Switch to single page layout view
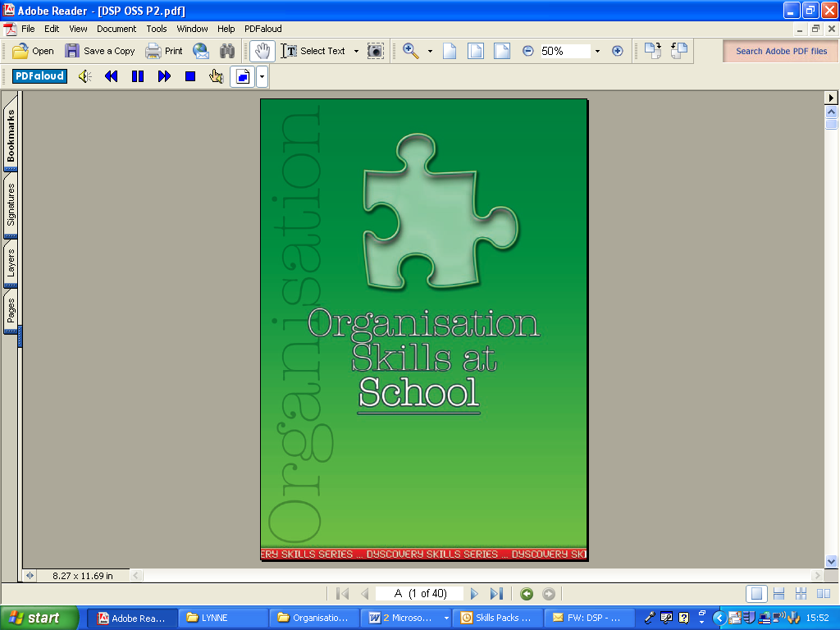Image resolution: width=840 pixels, height=630 pixels. pyautogui.click(x=757, y=594)
